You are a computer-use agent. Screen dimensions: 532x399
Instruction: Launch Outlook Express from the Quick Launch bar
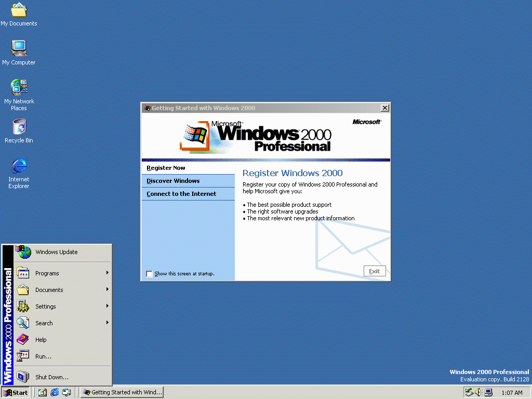(x=66, y=392)
